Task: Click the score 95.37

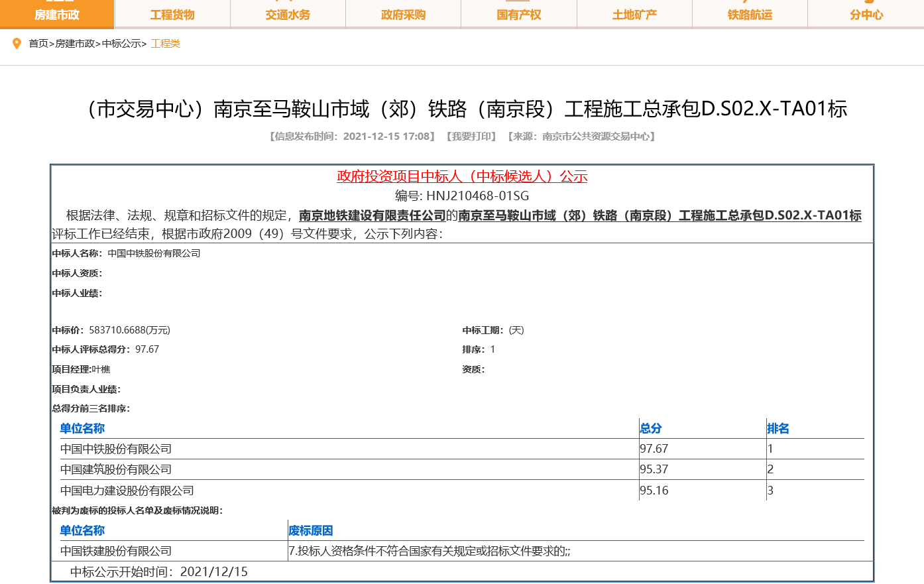Action: pyautogui.click(x=654, y=469)
